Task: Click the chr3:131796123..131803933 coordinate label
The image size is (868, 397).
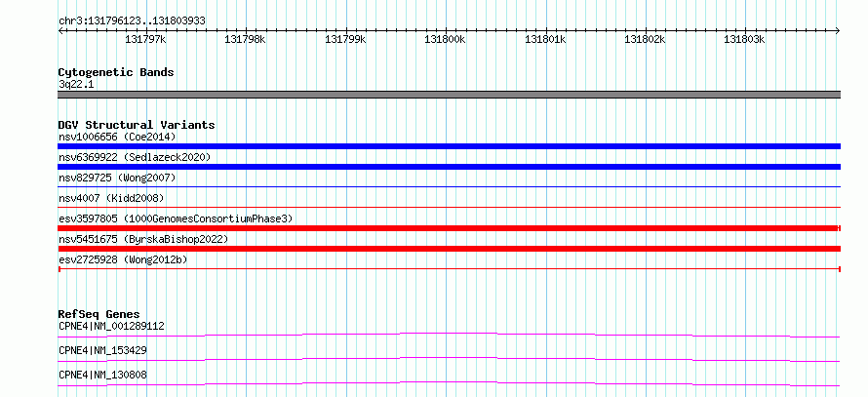Action: point(132,21)
